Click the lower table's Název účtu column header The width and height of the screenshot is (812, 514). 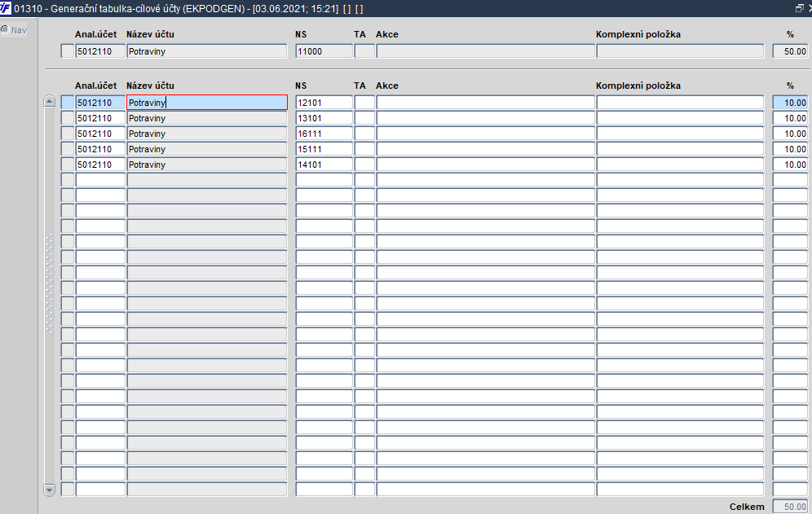(x=150, y=86)
